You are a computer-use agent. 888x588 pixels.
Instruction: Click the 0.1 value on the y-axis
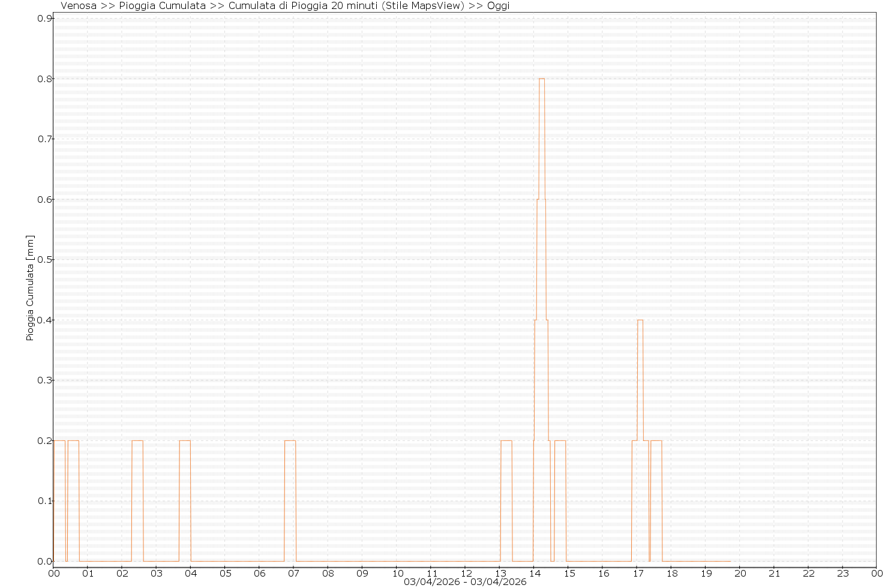44,500
